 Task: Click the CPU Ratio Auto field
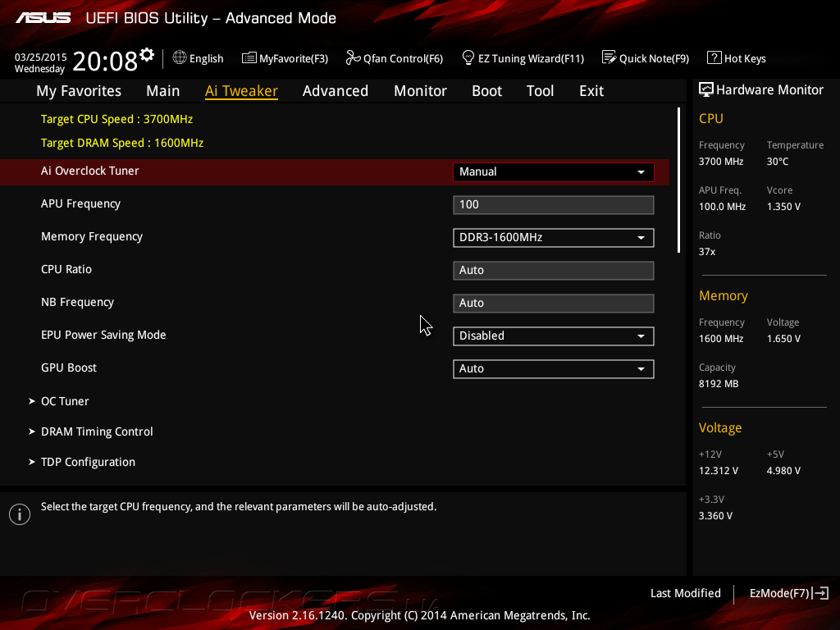[x=554, y=271]
